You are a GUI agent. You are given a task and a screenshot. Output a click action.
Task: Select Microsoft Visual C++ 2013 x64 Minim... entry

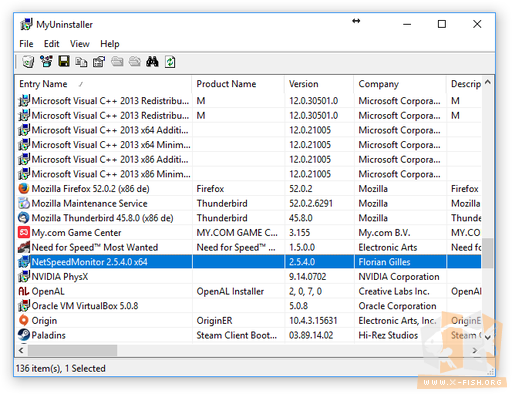coord(111,145)
